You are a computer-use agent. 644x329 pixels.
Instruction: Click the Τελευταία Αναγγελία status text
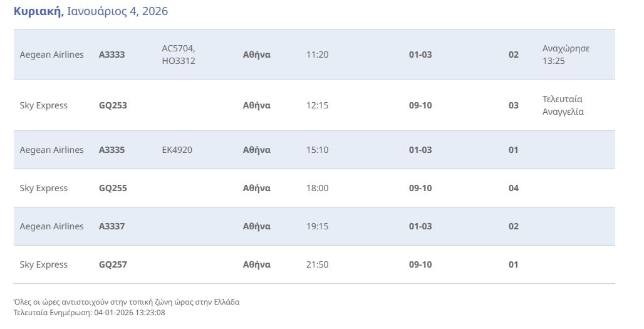pos(563,105)
